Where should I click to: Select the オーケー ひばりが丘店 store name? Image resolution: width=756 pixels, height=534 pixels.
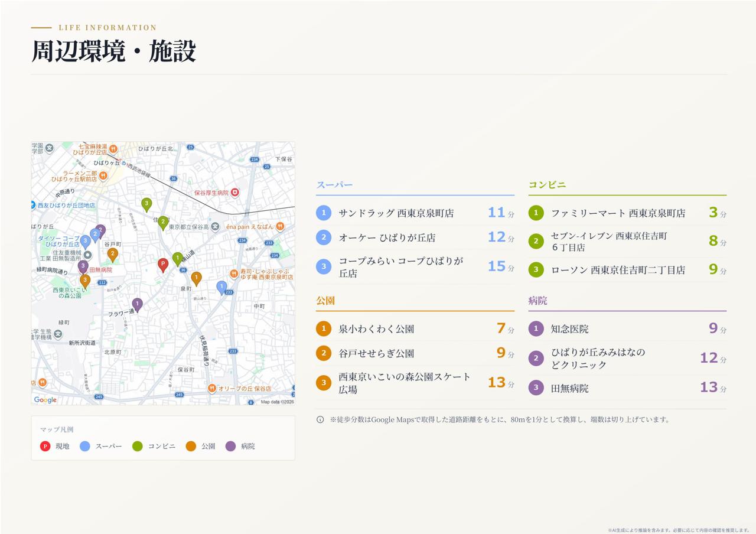coord(387,238)
